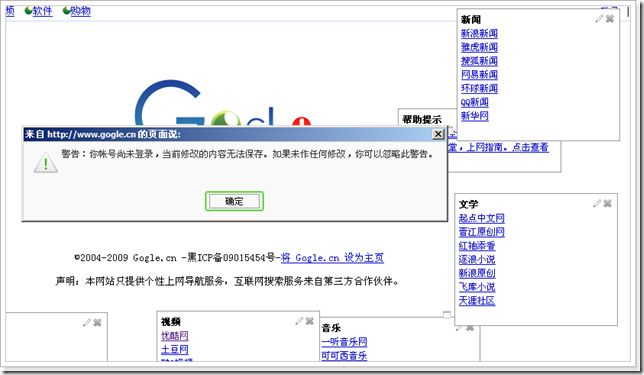Click X icon on empty bottom-left widget
The height and width of the screenshot is (375, 644).
[x=97, y=322]
